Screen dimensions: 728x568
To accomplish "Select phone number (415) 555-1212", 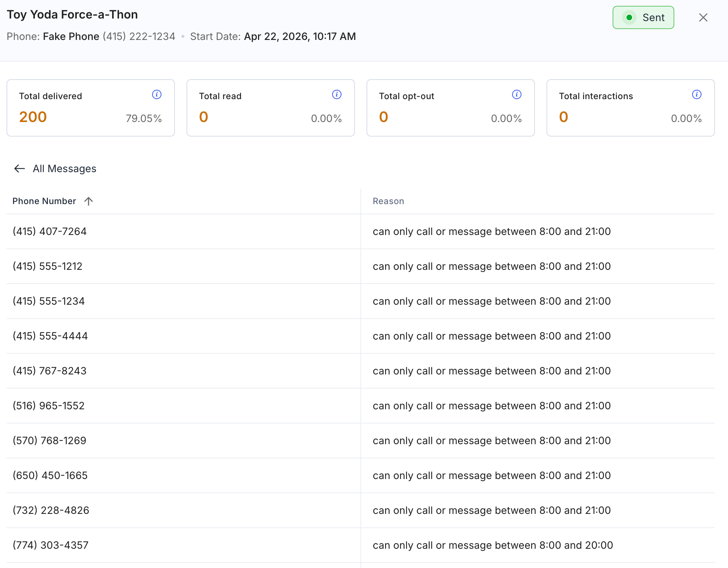I will click(48, 266).
